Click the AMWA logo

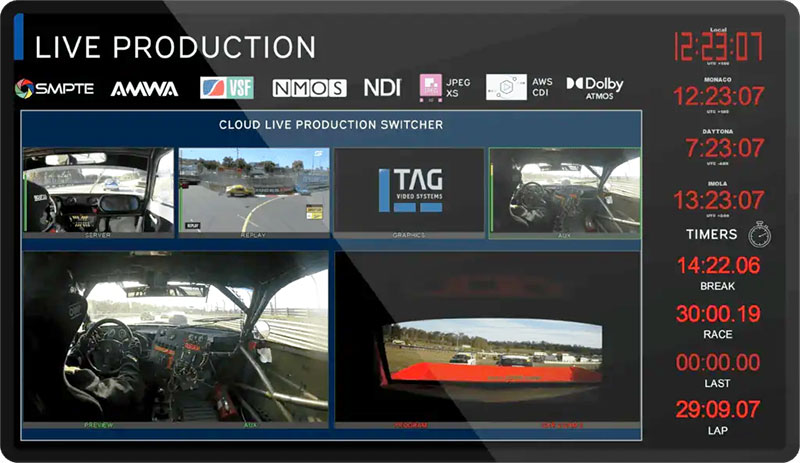[144, 89]
